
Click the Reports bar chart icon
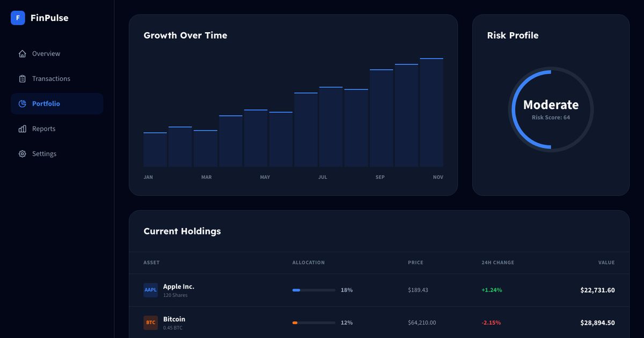(x=22, y=129)
